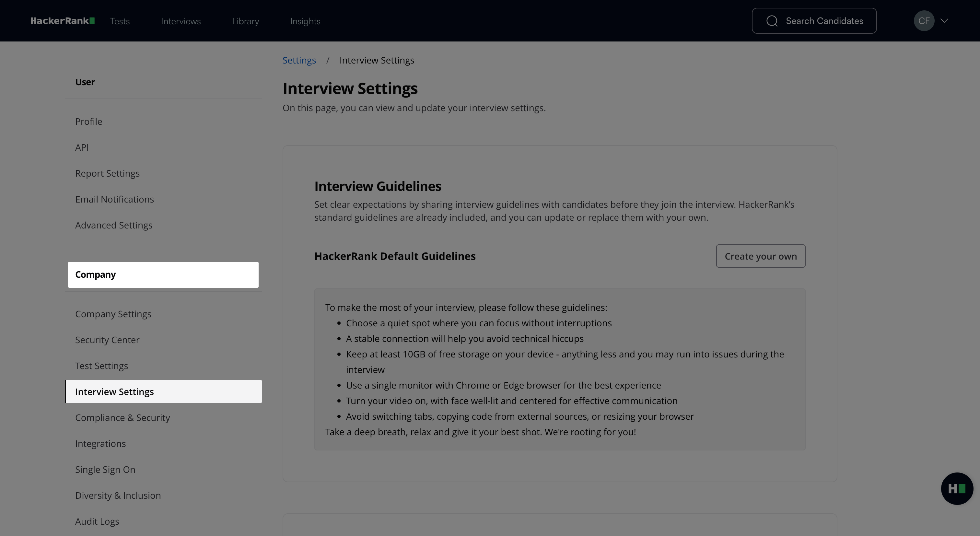Viewport: 980px width, 536px height.
Task: Click the "Take a deep breath" line
Action: pos(481,432)
